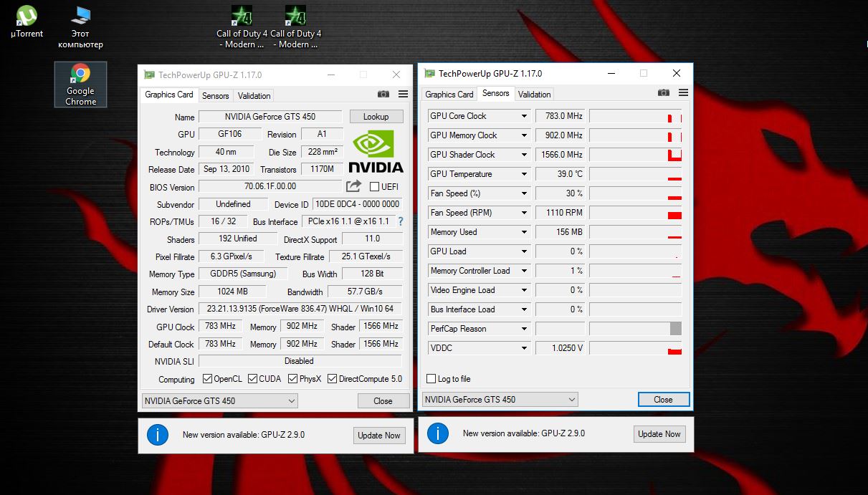Click the NVIDIA logo in Graphics Card tab
This screenshot has width=868, height=495.
[x=376, y=151]
